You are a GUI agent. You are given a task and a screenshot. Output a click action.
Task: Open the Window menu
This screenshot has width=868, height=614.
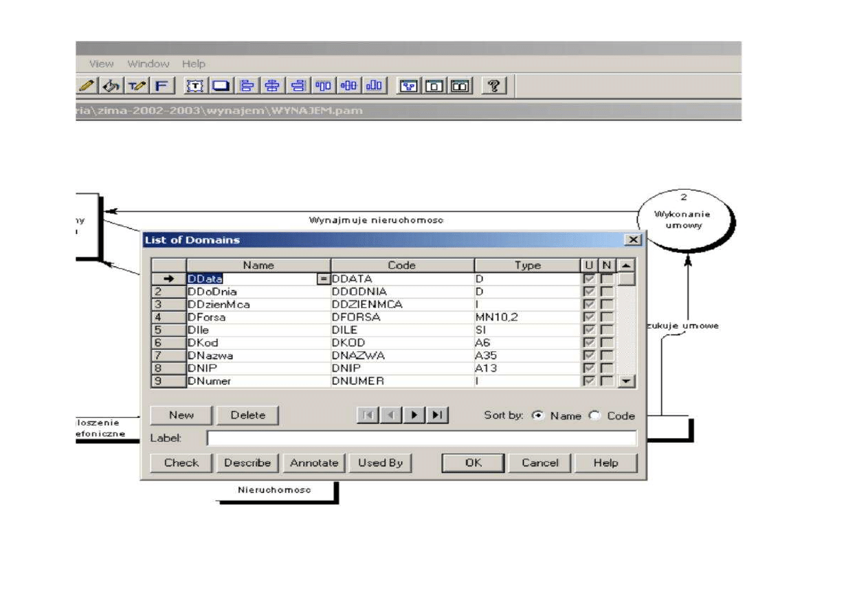pos(148,63)
